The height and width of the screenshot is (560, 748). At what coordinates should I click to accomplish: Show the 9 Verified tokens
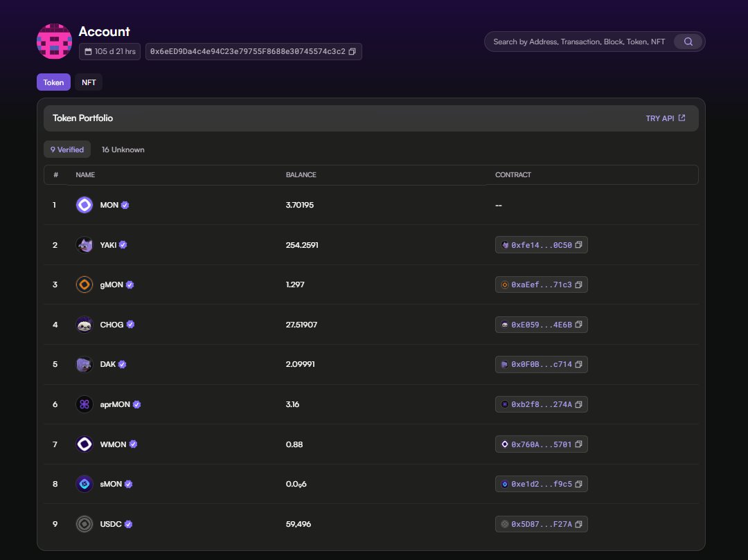(x=67, y=150)
